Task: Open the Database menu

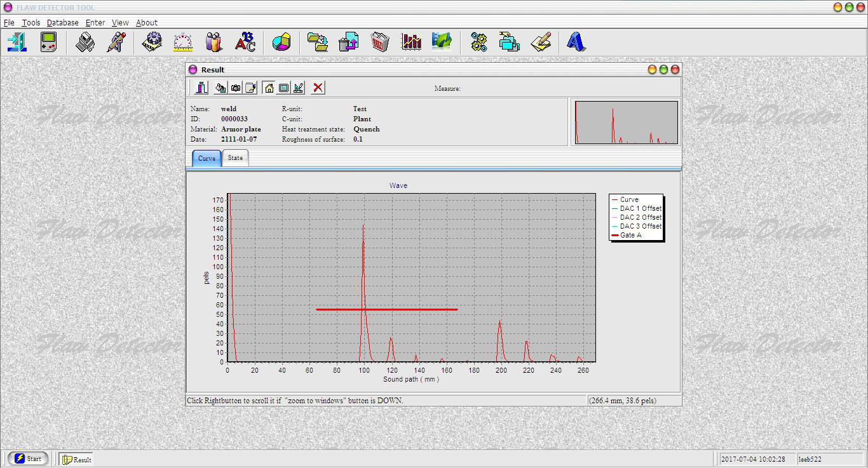Action: coord(62,22)
